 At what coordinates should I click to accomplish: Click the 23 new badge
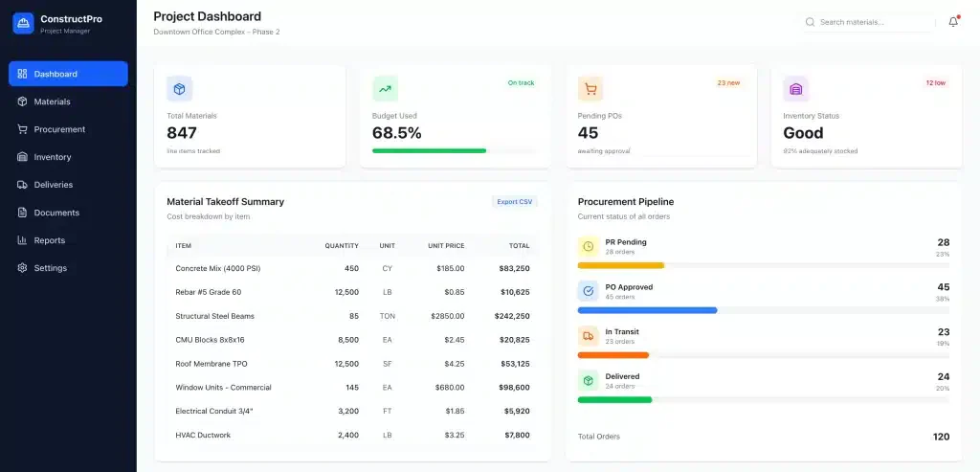728,82
